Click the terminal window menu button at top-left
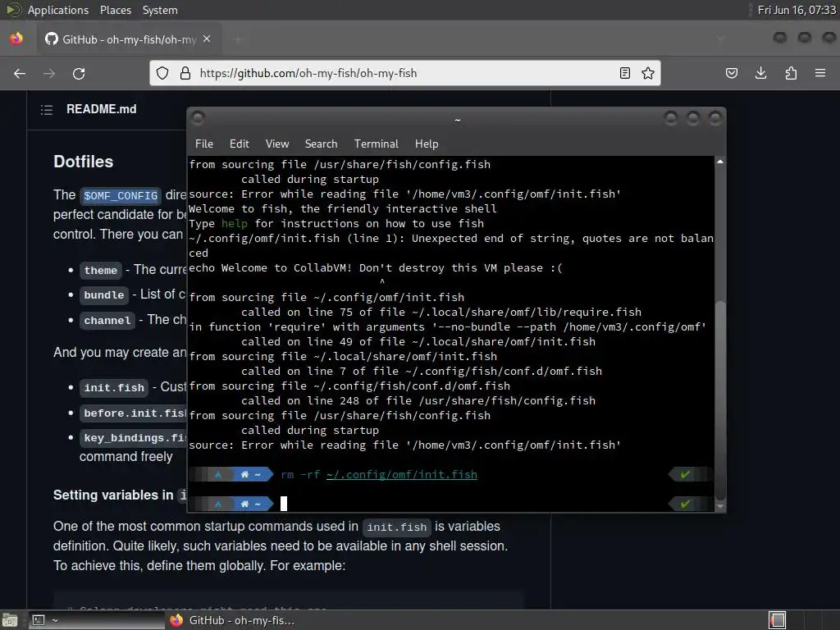 click(x=198, y=118)
